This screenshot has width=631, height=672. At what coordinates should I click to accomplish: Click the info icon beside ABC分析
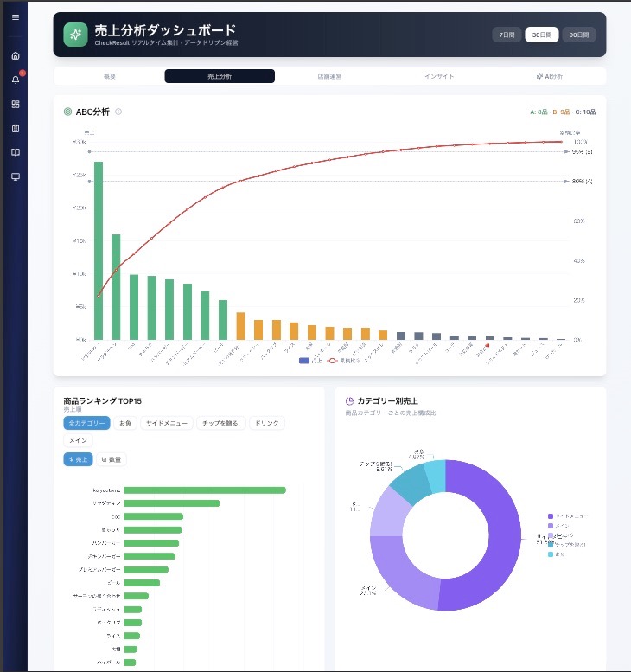(118, 112)
